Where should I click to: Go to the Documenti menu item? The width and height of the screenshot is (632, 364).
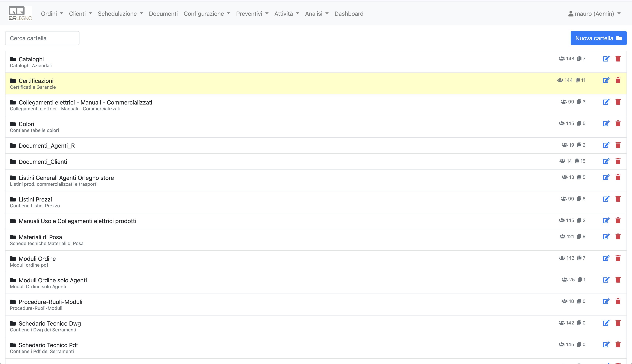(x=163, y=14)
